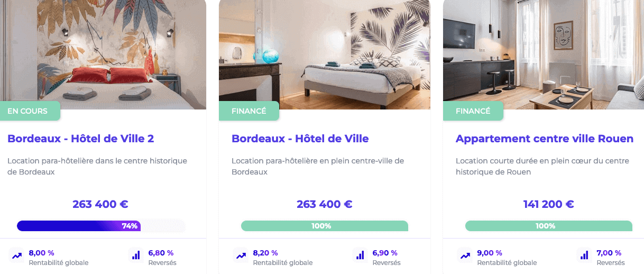Click the 100% progress bar under 141 200 €
This screenshot has width=644, height=274.
549,226
